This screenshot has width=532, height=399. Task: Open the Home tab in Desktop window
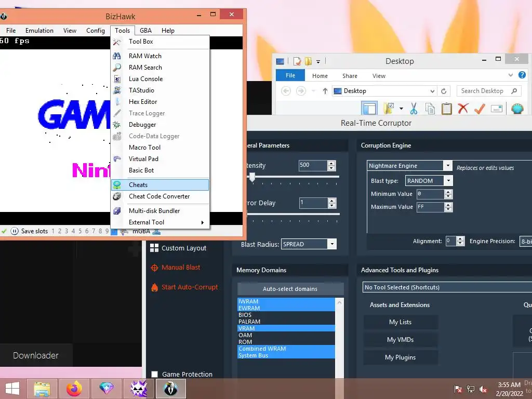320,76
